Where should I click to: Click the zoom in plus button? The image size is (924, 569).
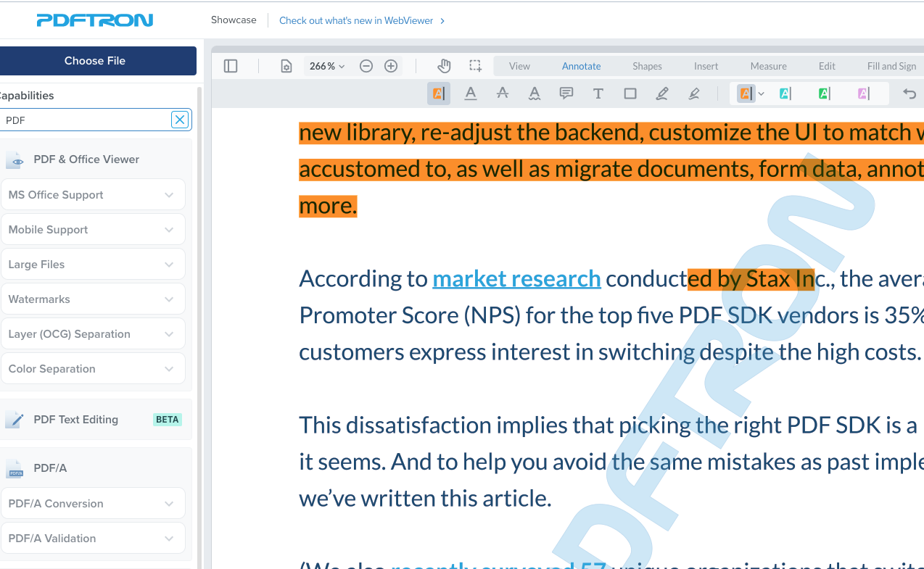click(391, 66)
